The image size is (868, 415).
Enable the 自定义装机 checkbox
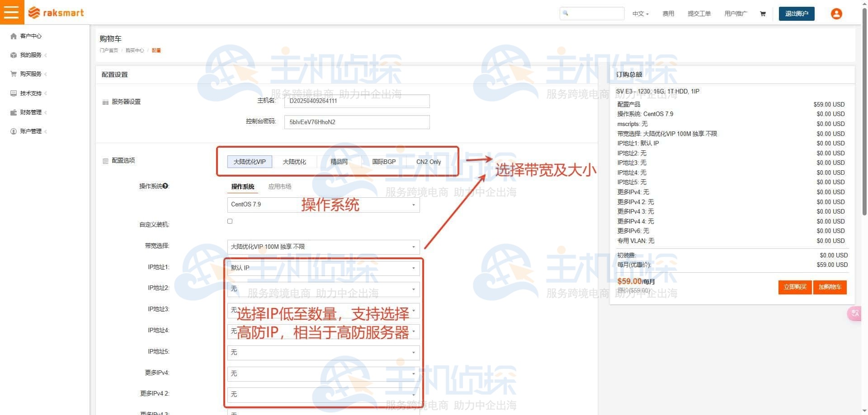coord(230,221)
